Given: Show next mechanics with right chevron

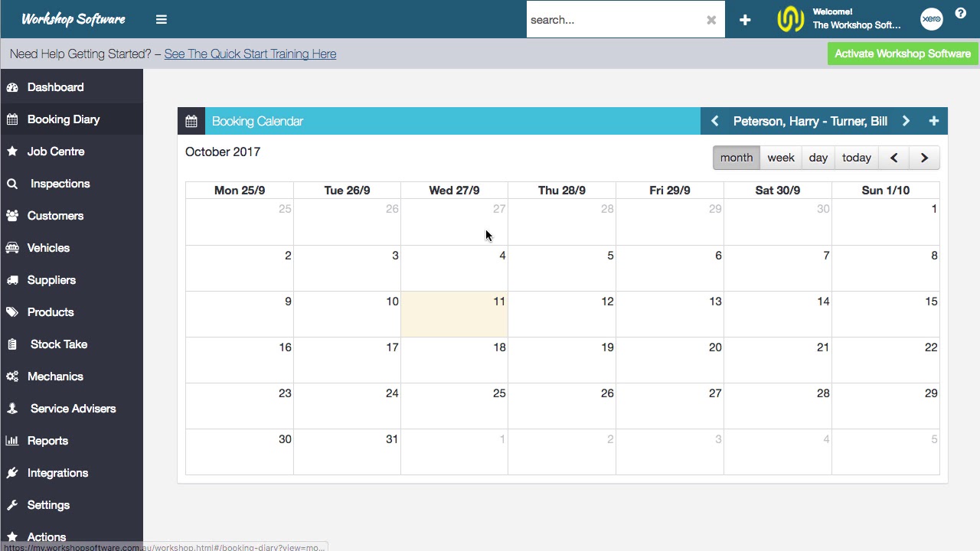Looking at the screenshot, I should tap(906, 121).
